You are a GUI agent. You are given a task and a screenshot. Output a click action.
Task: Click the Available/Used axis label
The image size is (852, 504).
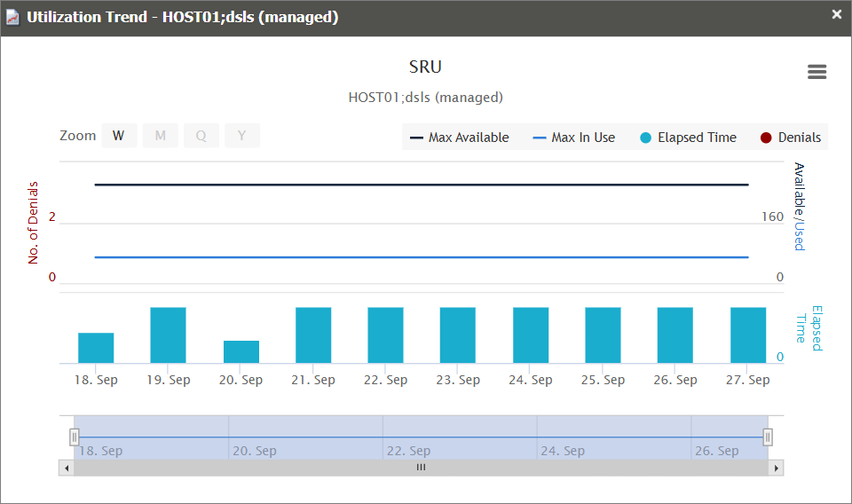coord(799,207)
